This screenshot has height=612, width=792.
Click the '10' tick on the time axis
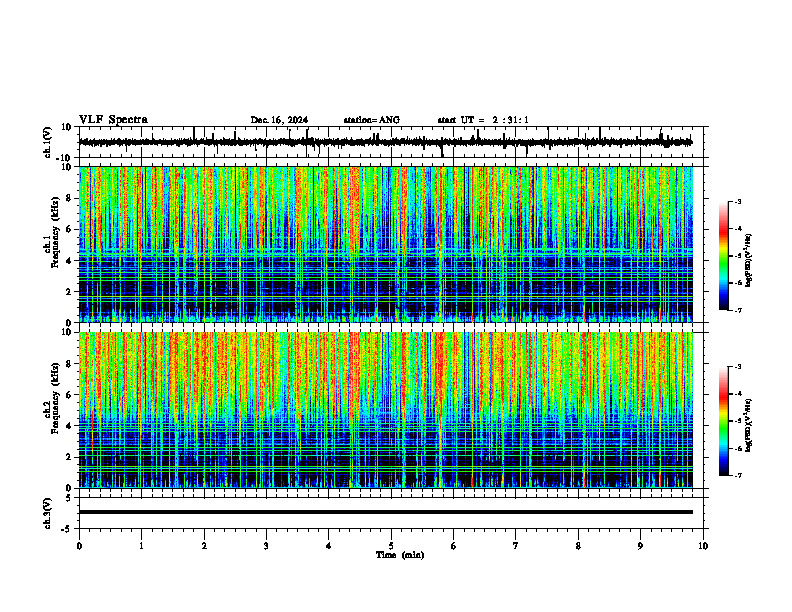(x=703, y=546)
